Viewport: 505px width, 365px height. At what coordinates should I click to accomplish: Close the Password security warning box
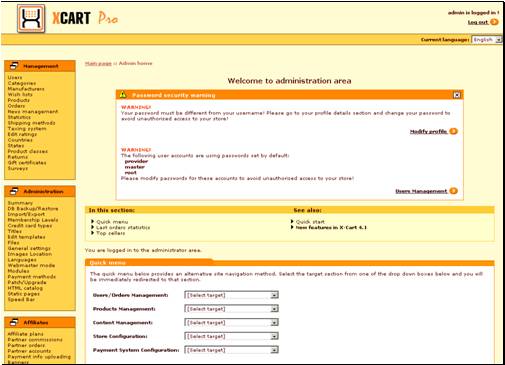click(x=457, y=95)
